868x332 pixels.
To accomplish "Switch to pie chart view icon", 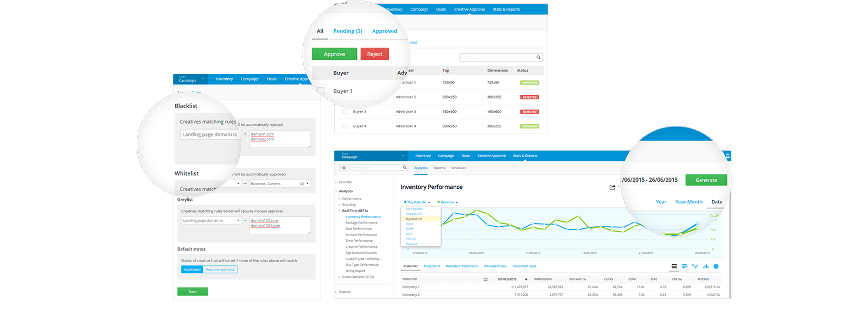I will click(x=716, y=266).
